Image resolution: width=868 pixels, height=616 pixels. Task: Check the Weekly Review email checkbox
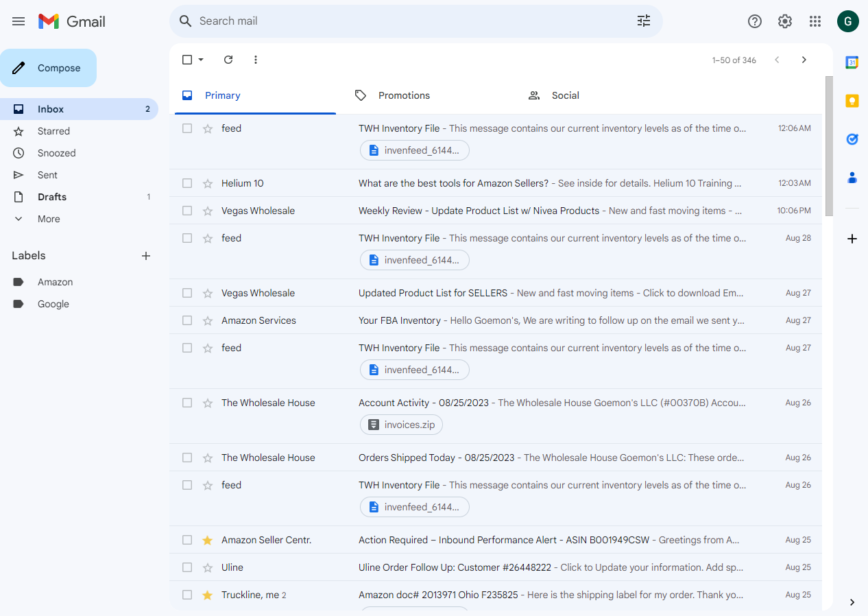[x=187, y=211]
